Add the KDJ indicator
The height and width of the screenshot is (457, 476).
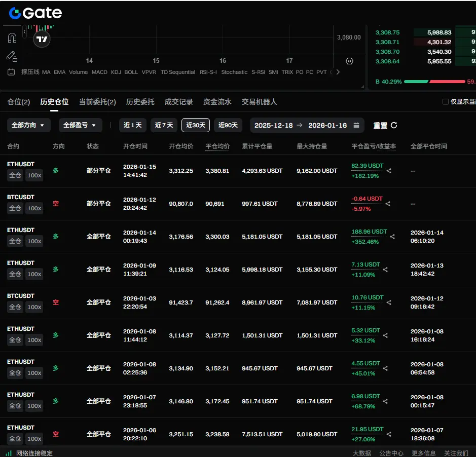point(116,72)
